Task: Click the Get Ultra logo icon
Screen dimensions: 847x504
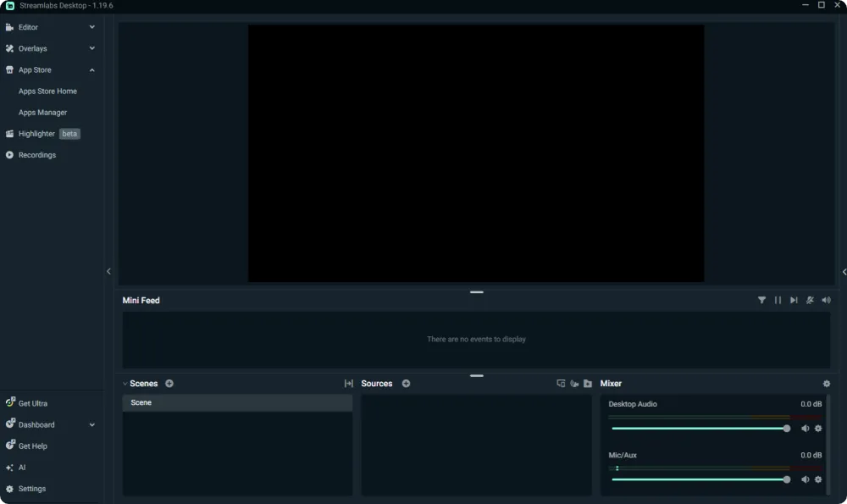Action: pos(10,402)
